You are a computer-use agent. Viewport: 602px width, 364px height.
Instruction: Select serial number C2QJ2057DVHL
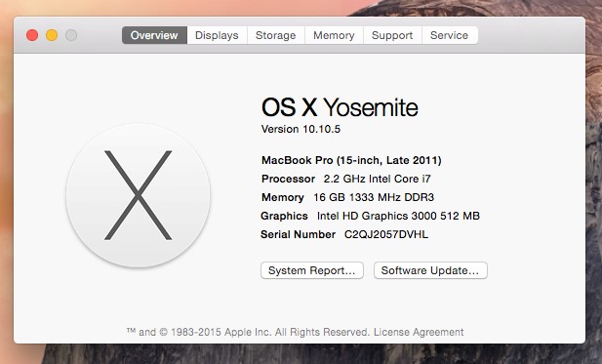point(385,234)
